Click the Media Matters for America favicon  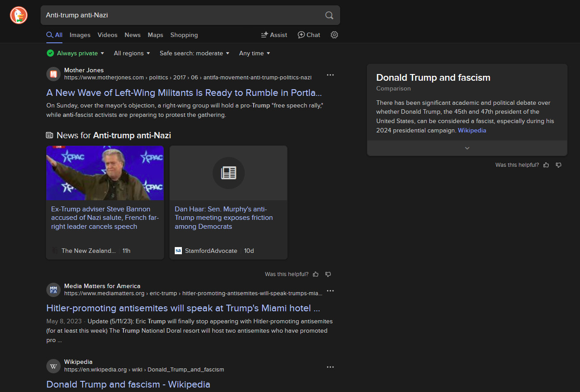pos(53,290)
